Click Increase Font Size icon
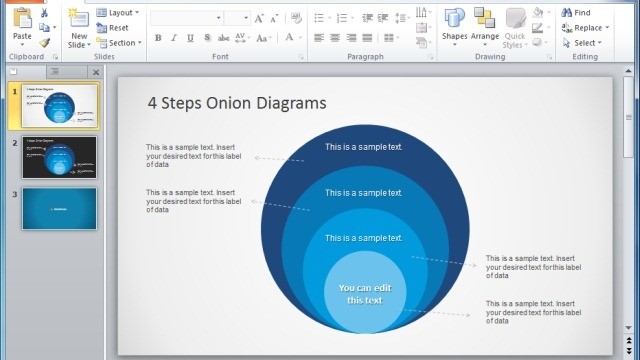 [259, 18]
